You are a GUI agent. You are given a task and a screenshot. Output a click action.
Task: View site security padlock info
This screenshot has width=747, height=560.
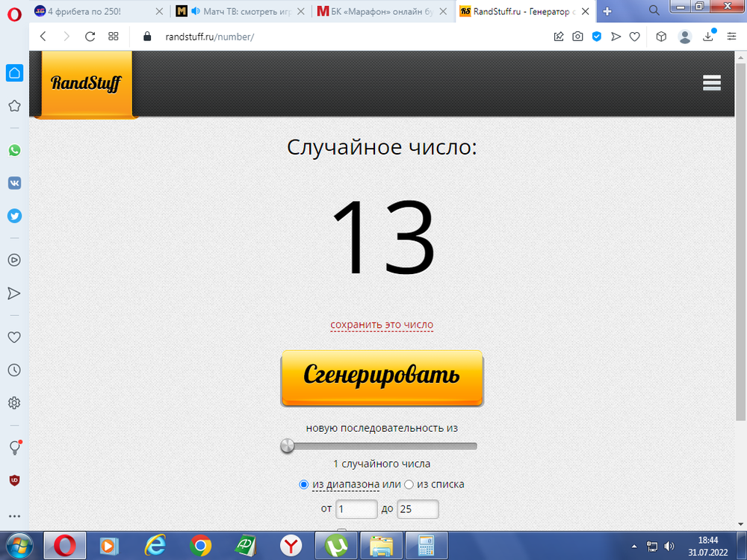pyautogui.click(x=147, y=37)
